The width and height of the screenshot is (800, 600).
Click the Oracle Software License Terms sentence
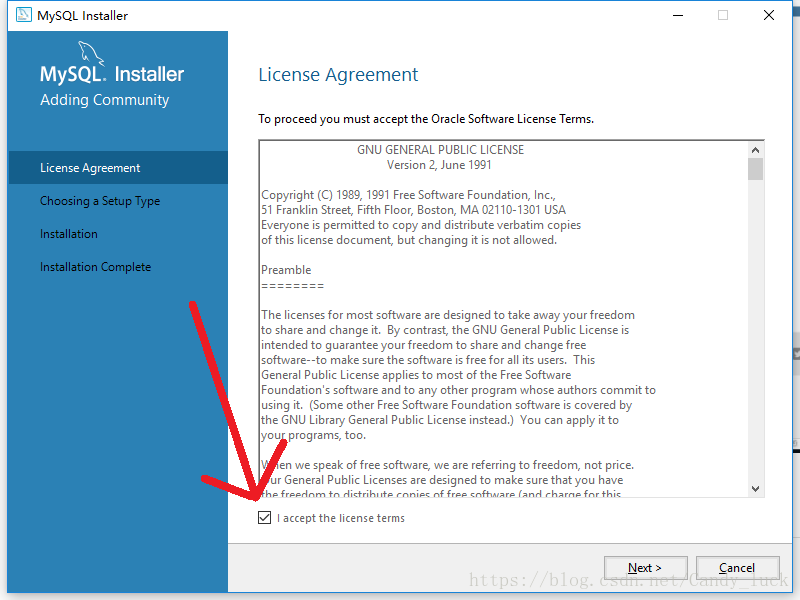point(426,119)
